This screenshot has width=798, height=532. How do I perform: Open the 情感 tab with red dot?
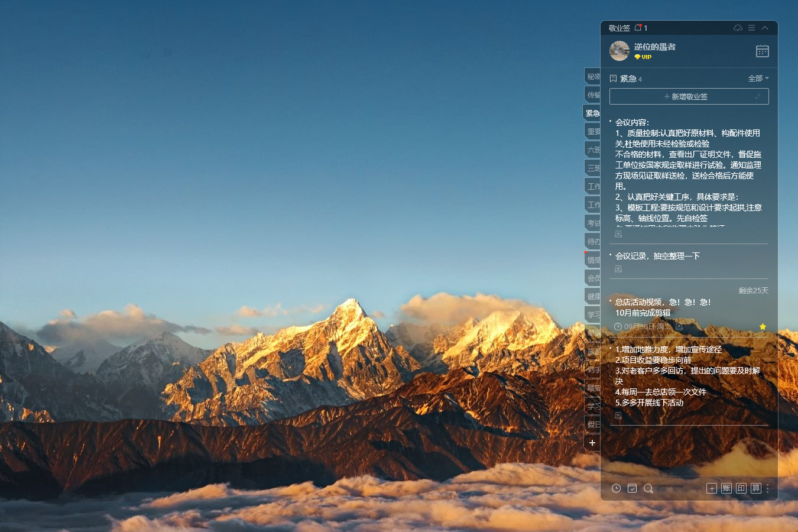click(x=593, y=259)
